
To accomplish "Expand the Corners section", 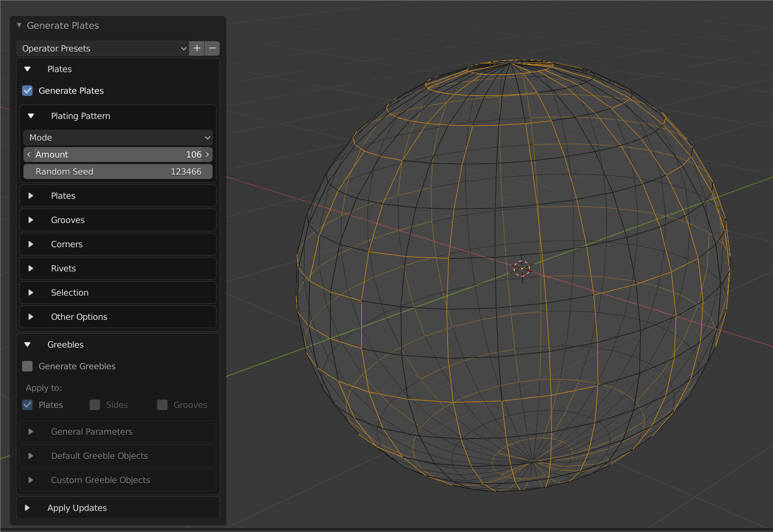I will point(31,244).
